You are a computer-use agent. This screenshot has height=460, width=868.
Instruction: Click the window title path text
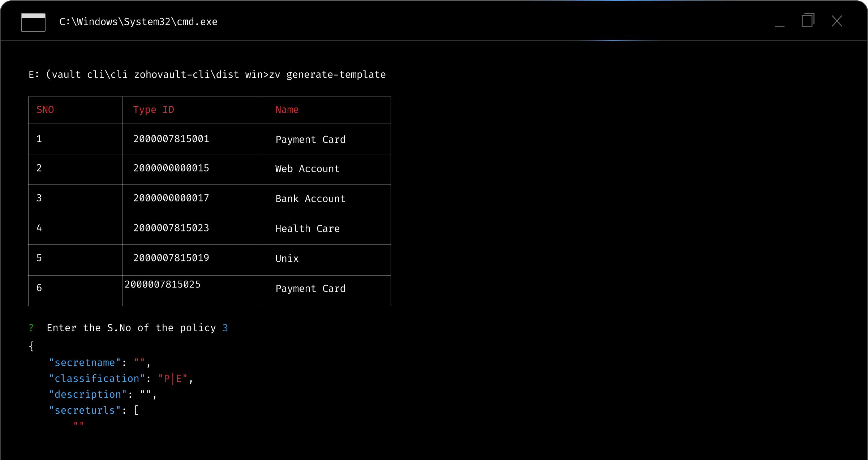[x=138, y=22]
